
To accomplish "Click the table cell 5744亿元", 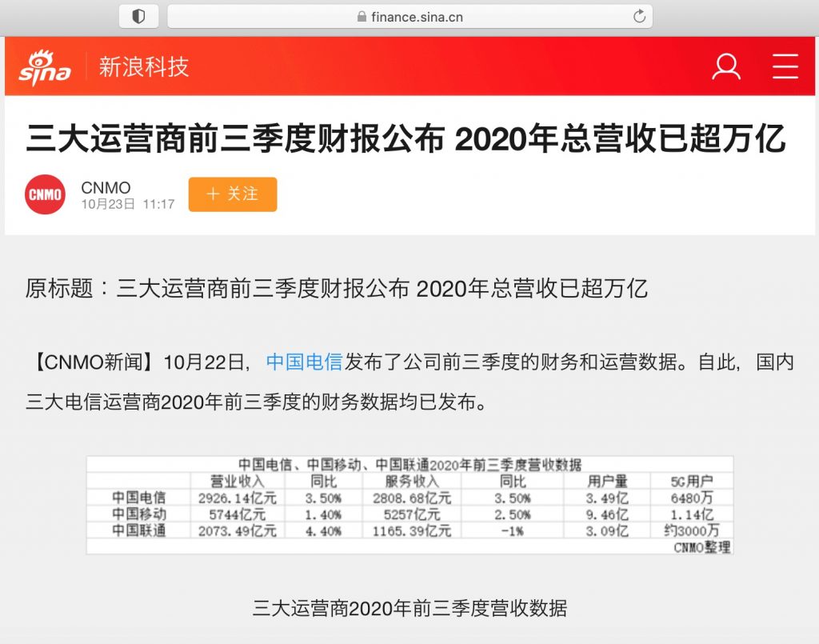I will (237, 514).
